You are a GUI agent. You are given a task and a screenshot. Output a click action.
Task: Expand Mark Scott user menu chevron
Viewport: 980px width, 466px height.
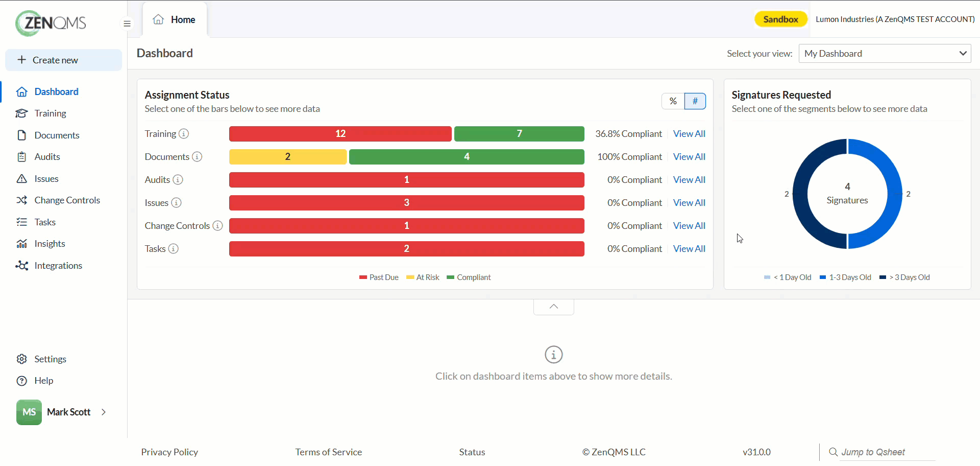[x=104, y=412]
